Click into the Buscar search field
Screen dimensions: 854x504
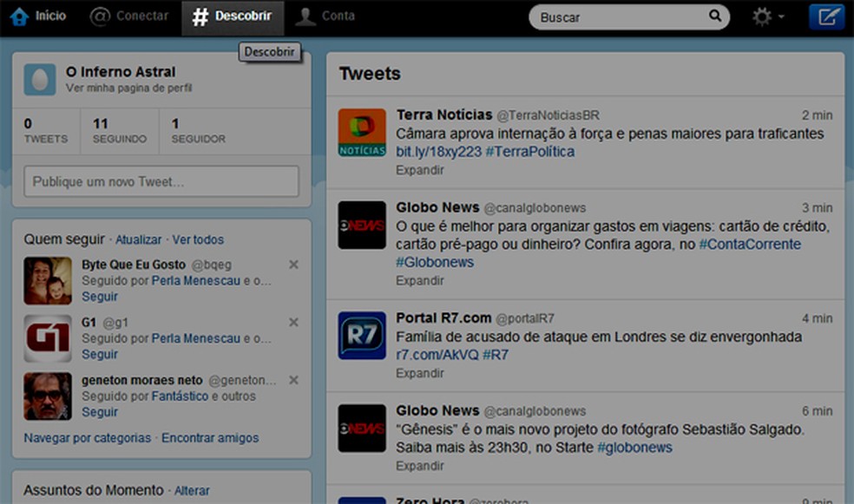tap(629, 16)
